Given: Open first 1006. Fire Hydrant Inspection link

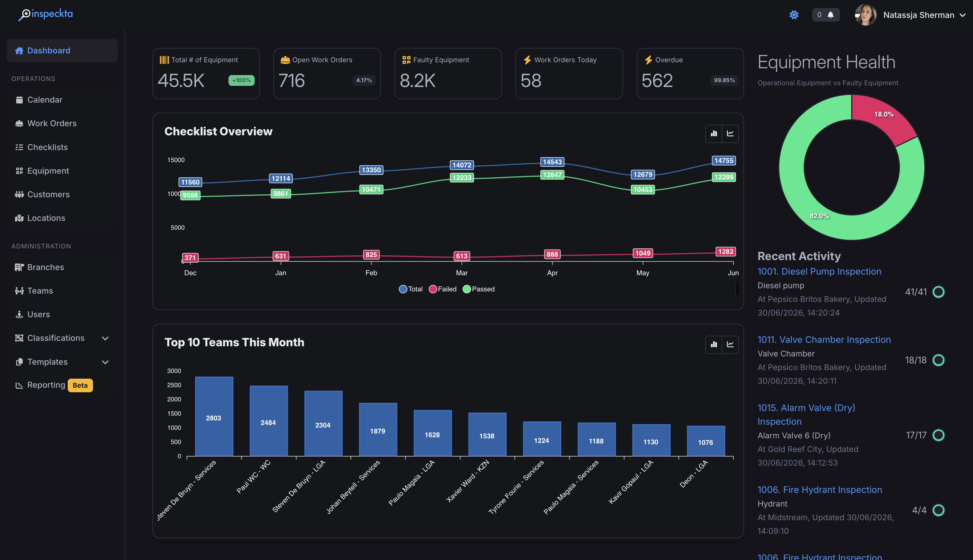Looking at the screenshot, I should (x=819, y=490).
